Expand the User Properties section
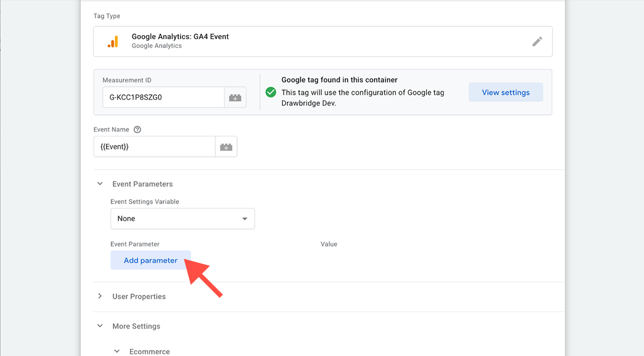The image size is (644, 356). (100, 296)
